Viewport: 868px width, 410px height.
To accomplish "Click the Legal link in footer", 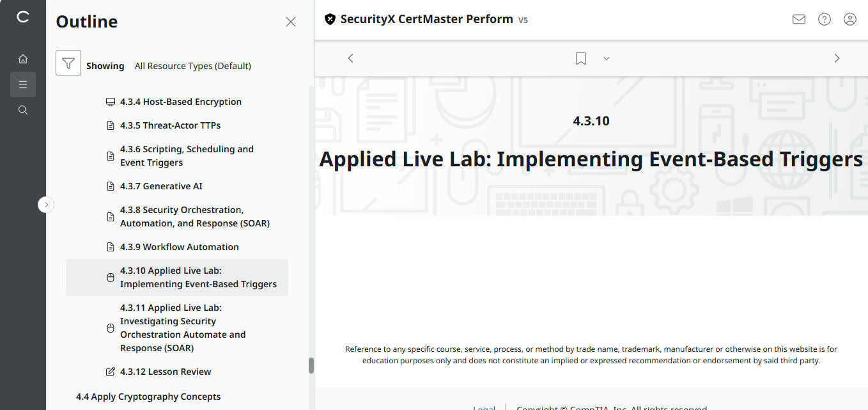I will (484, 407).
